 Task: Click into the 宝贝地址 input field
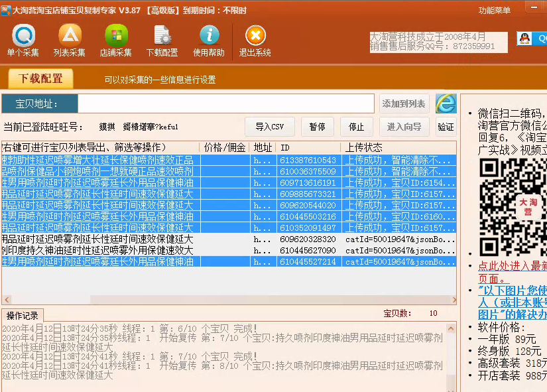pyautogui.click(x=226, y=103)
